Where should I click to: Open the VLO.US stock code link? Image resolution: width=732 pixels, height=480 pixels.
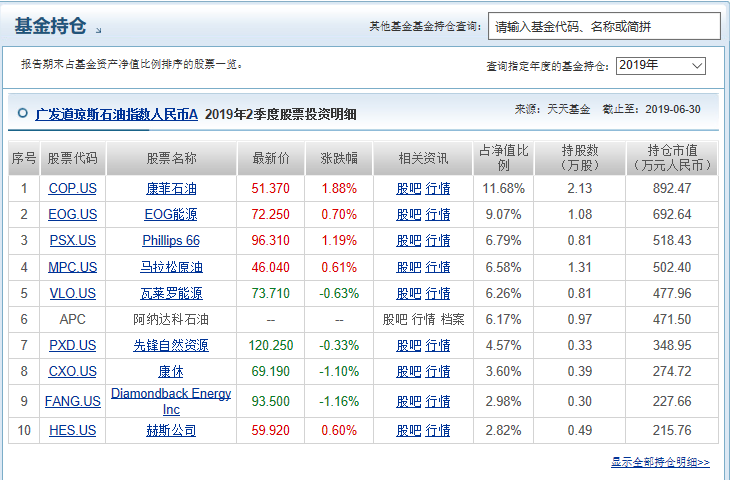point(72,294)
